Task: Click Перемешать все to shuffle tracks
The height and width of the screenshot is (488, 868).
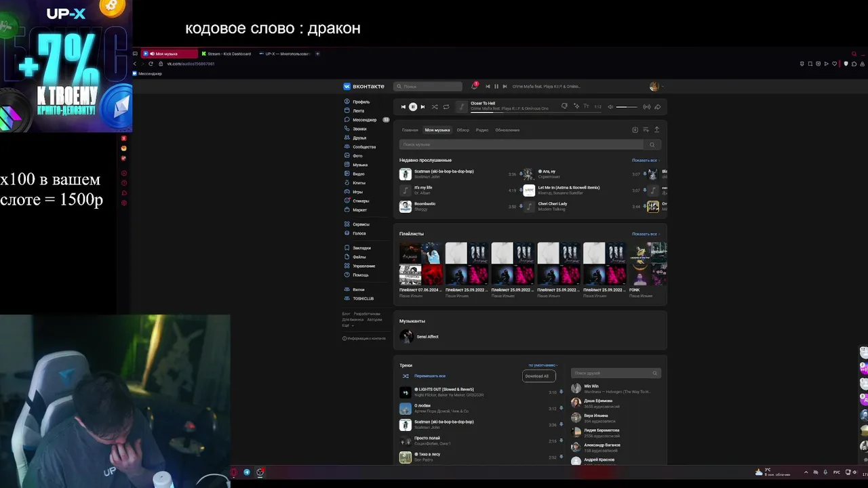Action: [430, 376]
